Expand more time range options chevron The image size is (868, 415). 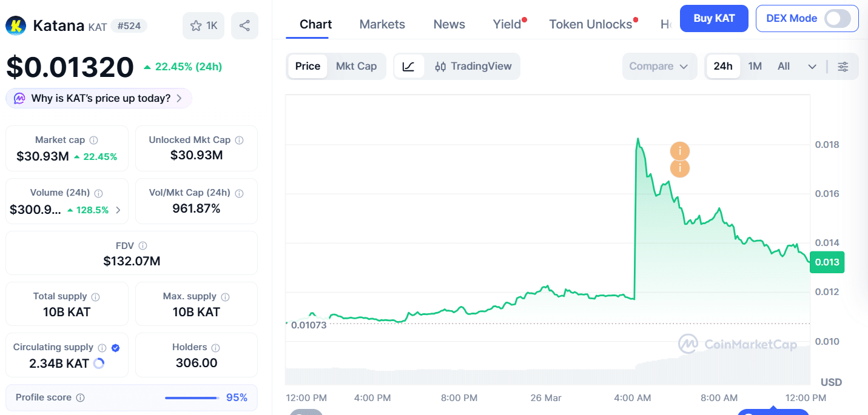tap(812, 67)
